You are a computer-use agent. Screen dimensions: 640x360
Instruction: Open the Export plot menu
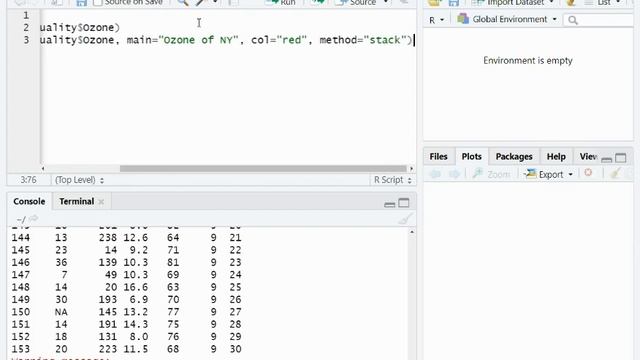[x=549, y=174]
